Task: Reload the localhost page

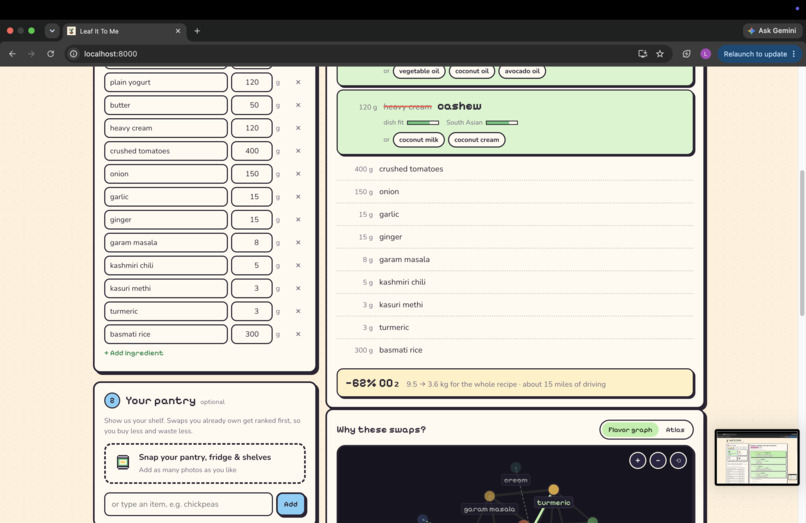Action: 50,53
